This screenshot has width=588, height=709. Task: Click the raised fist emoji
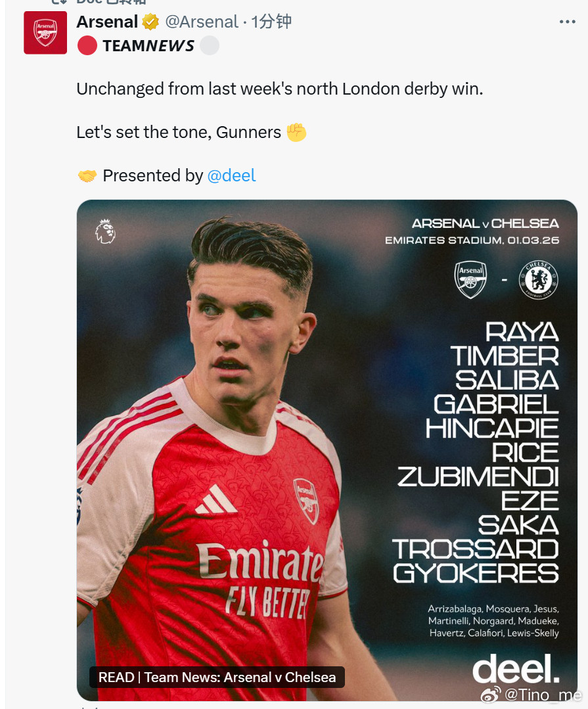coord(296,132)
